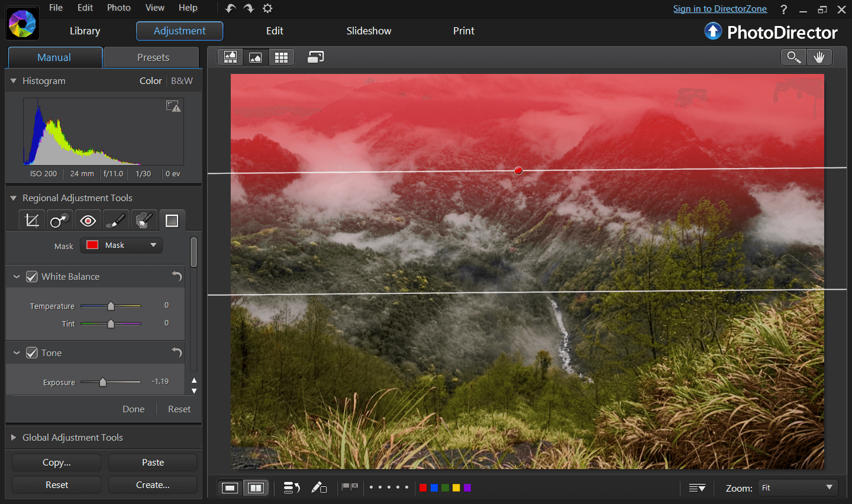
Task: Select the Red-Eye Removal tool
Action: (88, 221)
